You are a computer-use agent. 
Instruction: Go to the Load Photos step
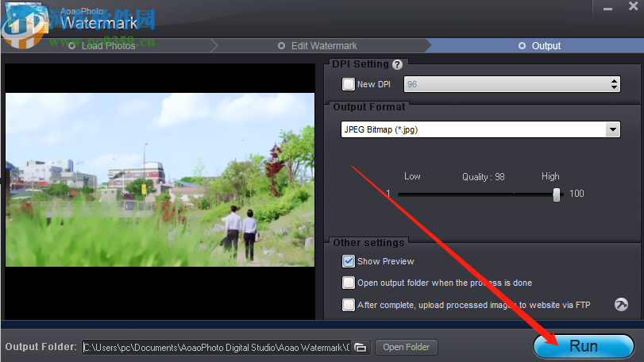pos(102,46)
